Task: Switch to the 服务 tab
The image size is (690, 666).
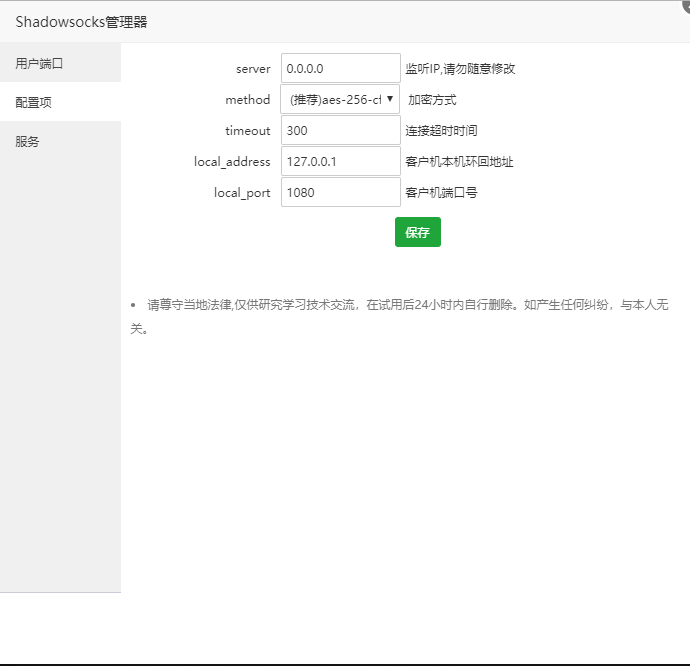Action: coord(60,141)
